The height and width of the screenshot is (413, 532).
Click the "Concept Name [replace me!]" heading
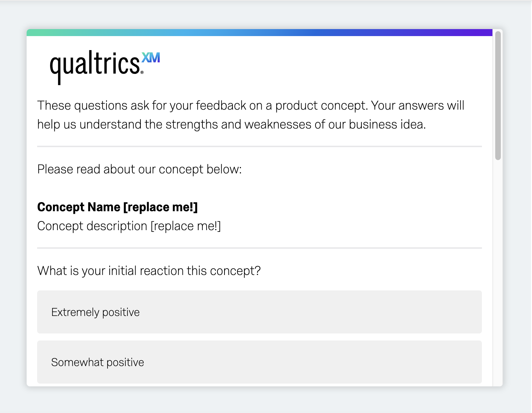118,207
